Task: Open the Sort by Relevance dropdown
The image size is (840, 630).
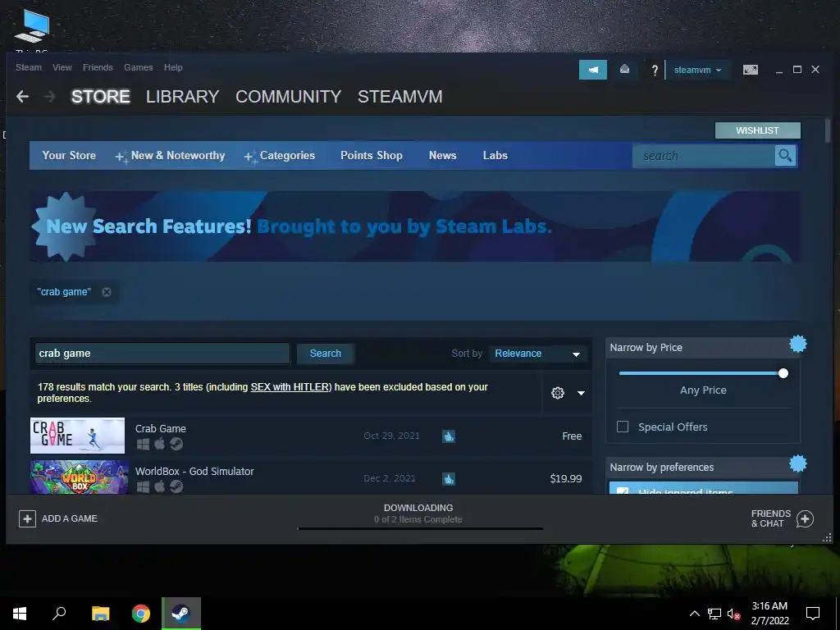Action: click(x=538, y=354)
